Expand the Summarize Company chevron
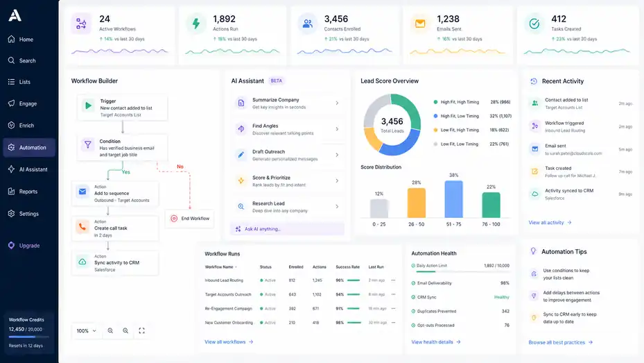The image size is (644, 363). [337, 103]
